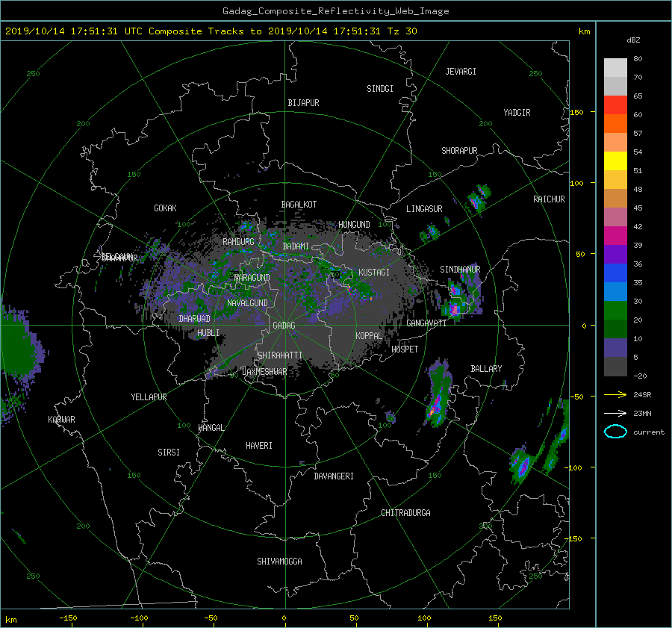
Task: Click the DHARWAD city label
Action: (194, 319)
